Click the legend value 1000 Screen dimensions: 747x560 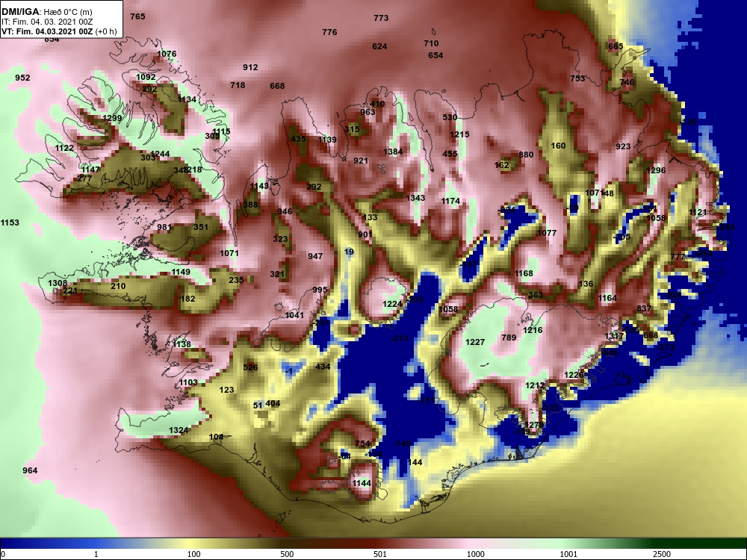point(475,554)
